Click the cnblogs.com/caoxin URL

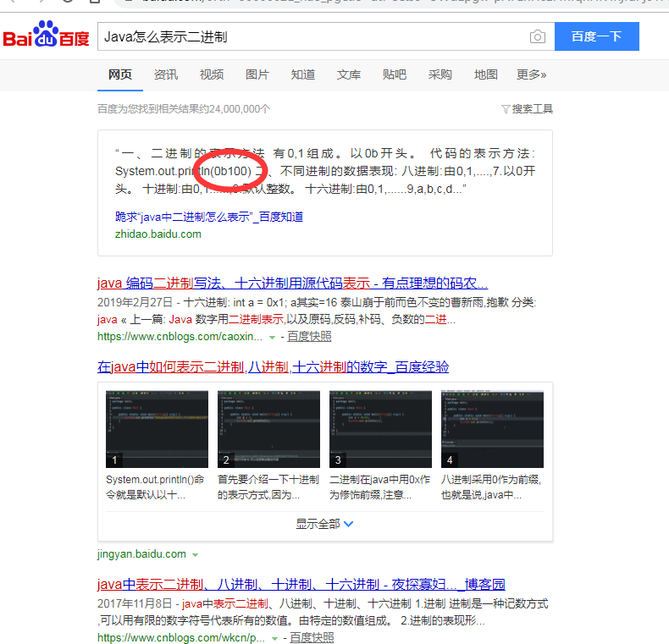pos(180,337)
